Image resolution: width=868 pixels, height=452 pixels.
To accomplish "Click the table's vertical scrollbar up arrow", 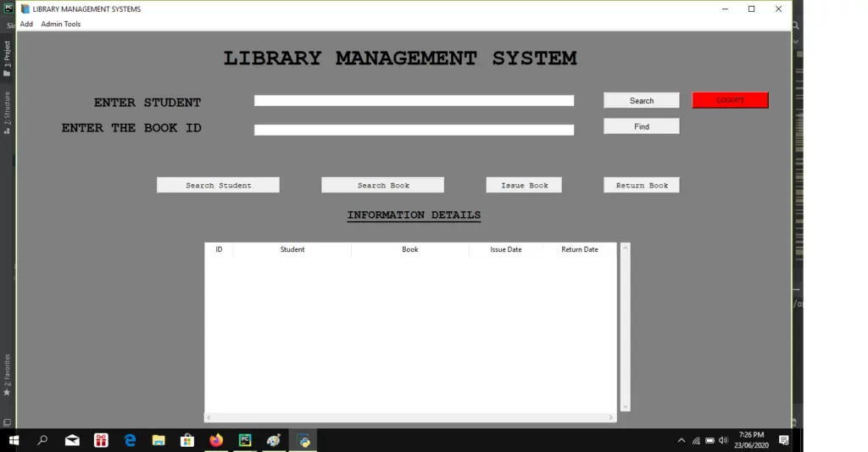I will (625, 248).
